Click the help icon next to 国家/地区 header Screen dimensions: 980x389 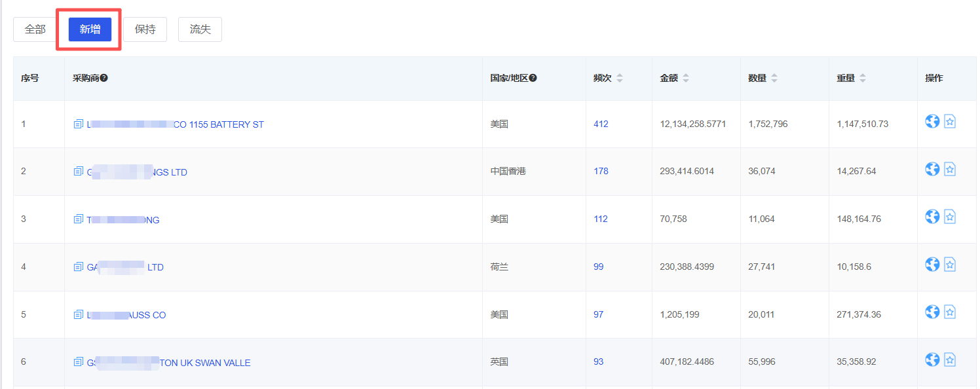coord(533,78)
